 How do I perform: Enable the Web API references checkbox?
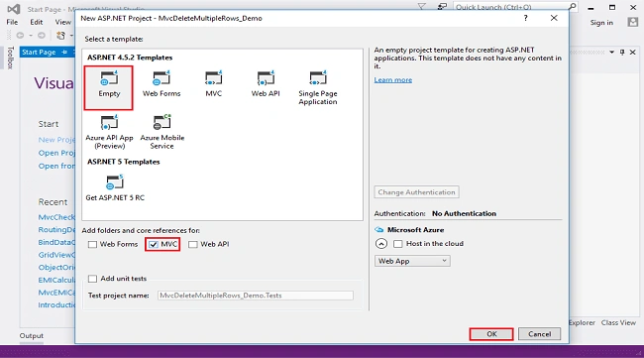pyautogui.click(x=192, y=245)
